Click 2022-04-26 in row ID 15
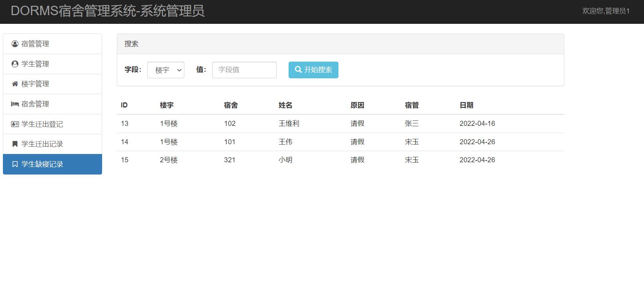The height and width of the screenshot is (291, 644). pyautogui.click(x=477, y=160)
